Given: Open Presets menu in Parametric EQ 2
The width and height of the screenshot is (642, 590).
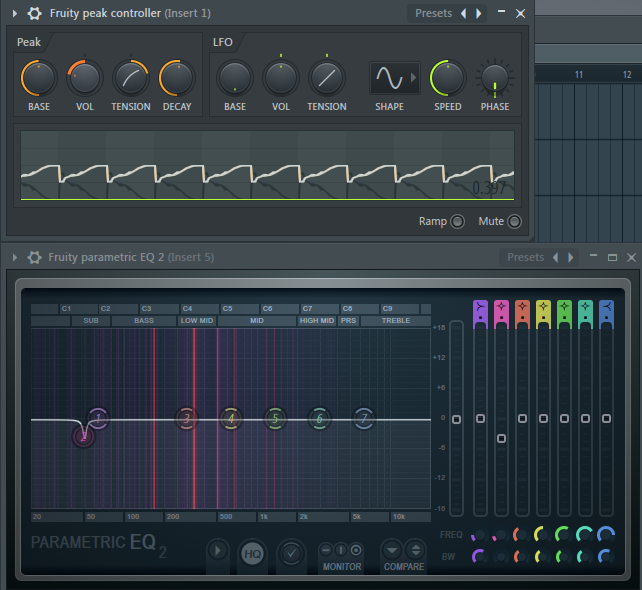Looking at the screenshot, I should click(525, 257).
